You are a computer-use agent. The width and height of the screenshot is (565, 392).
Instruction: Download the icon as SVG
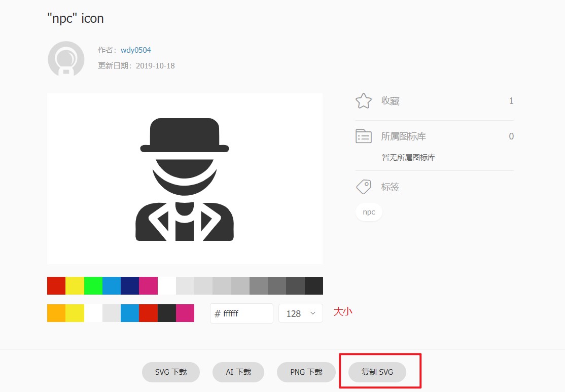click(x=170, y=372)
